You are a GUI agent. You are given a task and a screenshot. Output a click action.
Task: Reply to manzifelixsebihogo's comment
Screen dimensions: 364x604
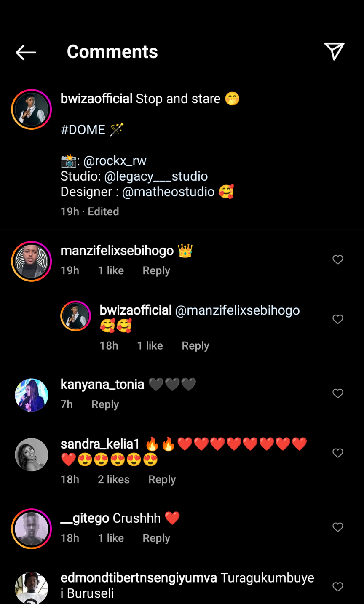click(x=156, y=271)
